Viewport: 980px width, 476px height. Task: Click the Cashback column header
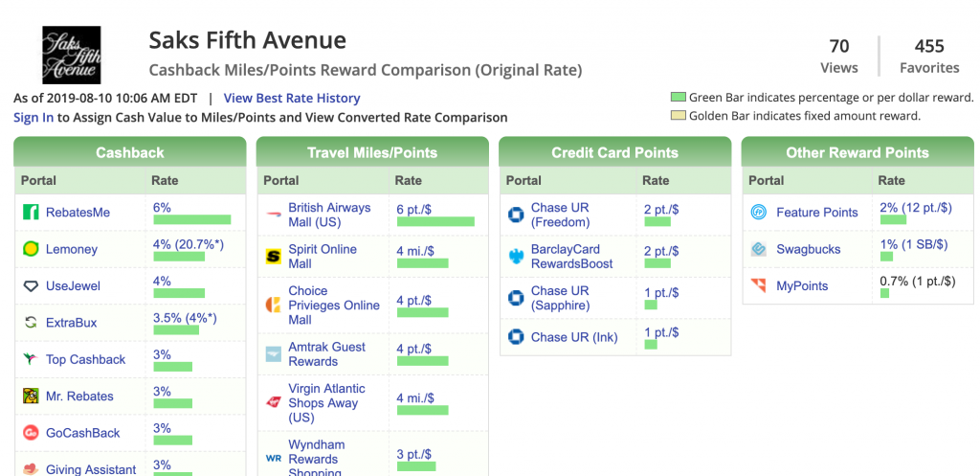tap(130, 152)
